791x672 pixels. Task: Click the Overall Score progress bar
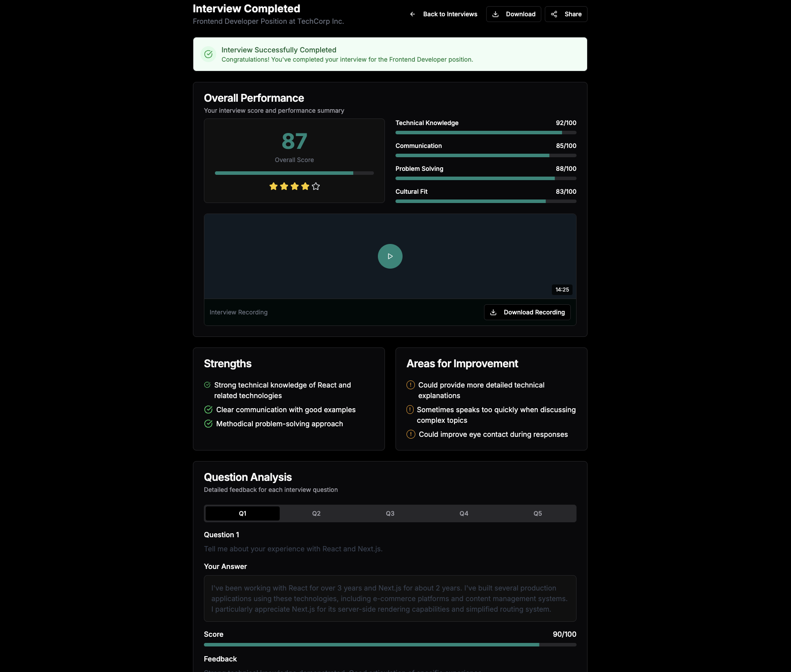294,173
